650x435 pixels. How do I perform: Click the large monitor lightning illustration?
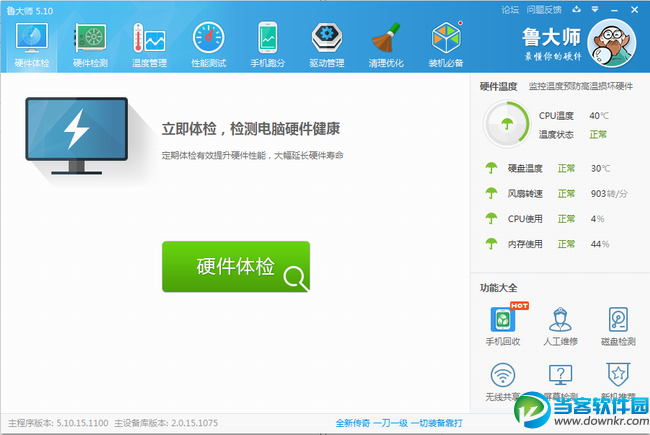77,136
